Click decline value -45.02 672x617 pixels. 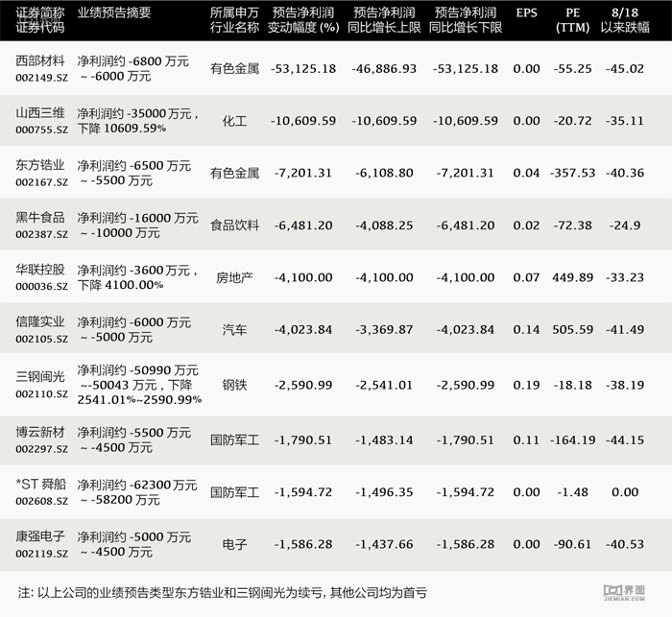625,68
